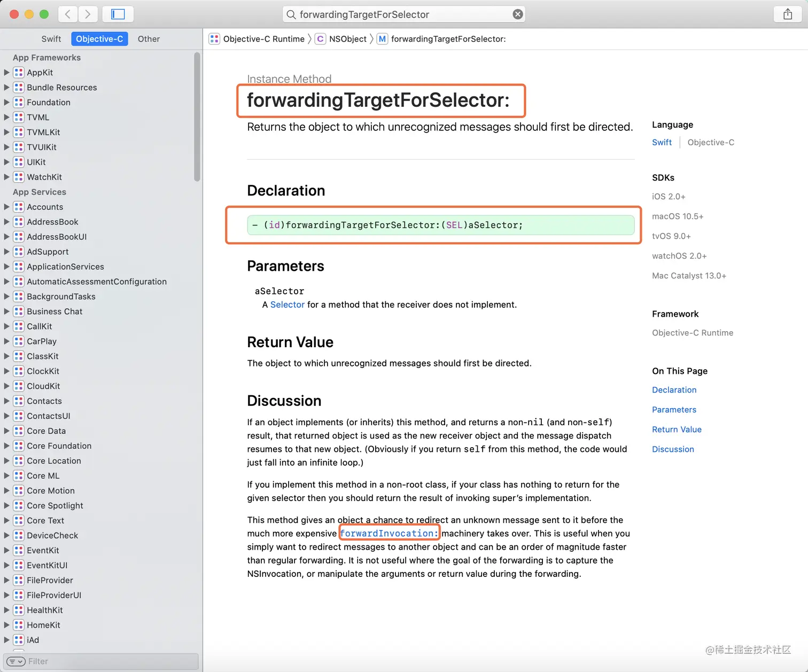Click the ClassKit framework icon
The height and width of the screenshot is (672, 808).
pyautogui.click(x=19, y=357)
